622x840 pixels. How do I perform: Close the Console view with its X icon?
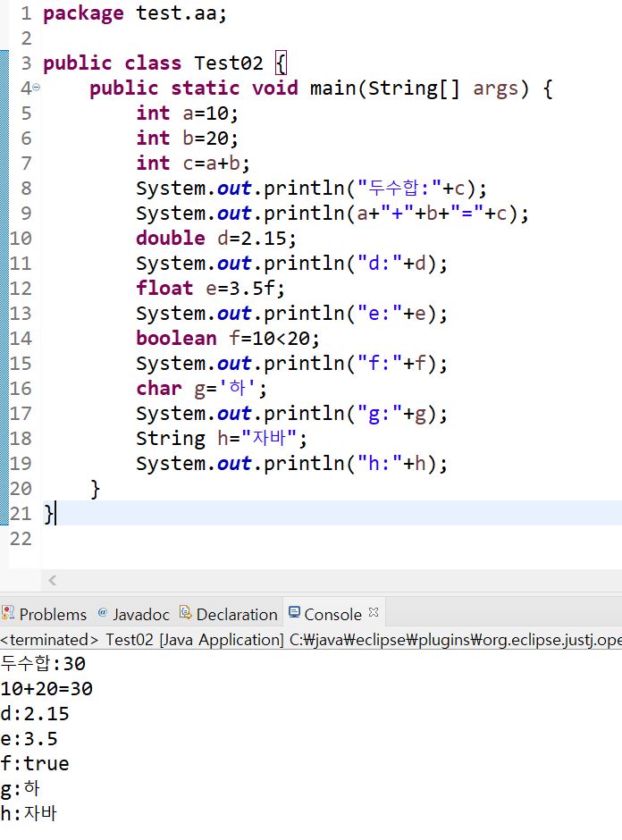(x=374, y=612)
